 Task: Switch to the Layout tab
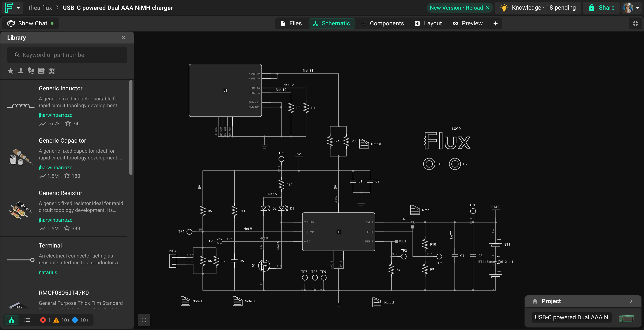pyautogui.click(x=428, y=23)
